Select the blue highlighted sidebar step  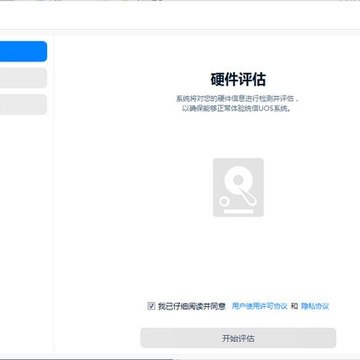(23, 51)
